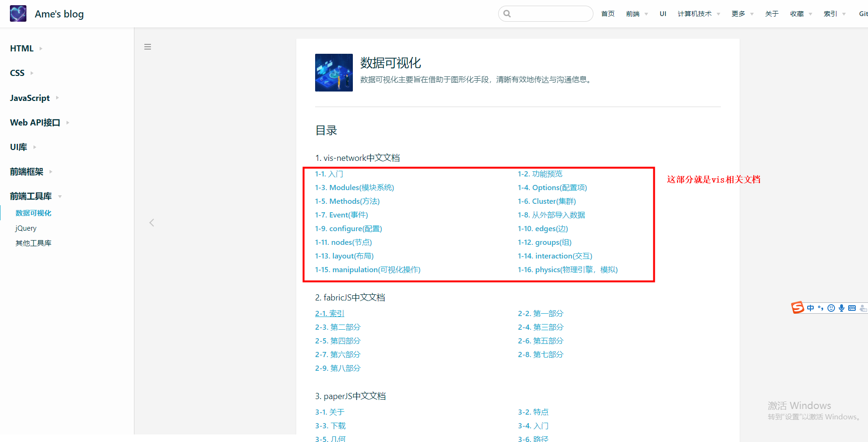Click the hamburger list icon above the article

(x=148, y=47)
